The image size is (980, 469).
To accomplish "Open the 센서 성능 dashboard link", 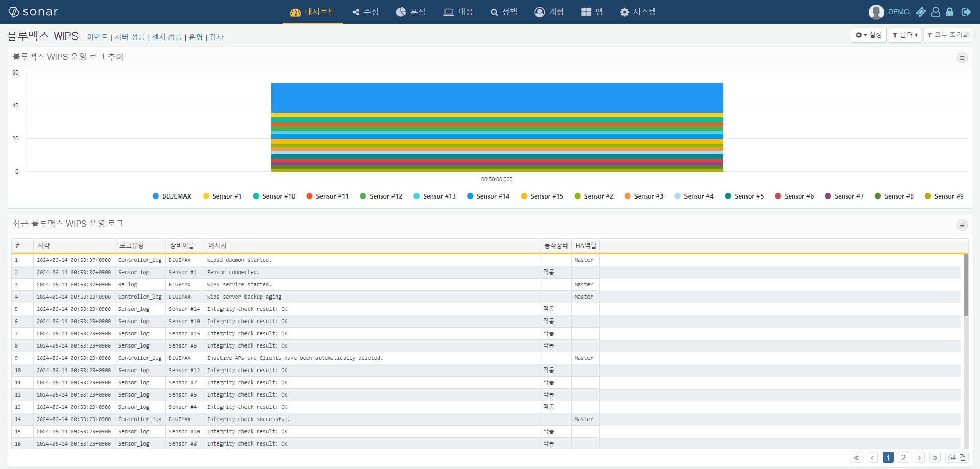I will click(167, 37).
